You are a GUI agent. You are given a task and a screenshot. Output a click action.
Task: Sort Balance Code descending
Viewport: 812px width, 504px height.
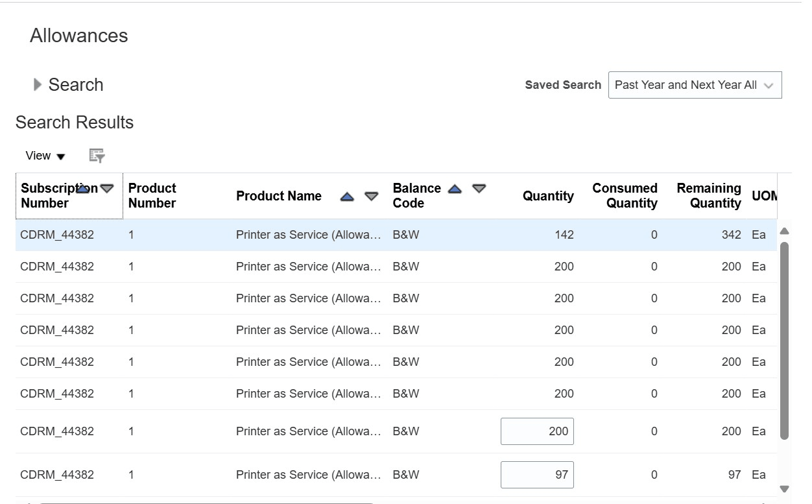point(479,189)
